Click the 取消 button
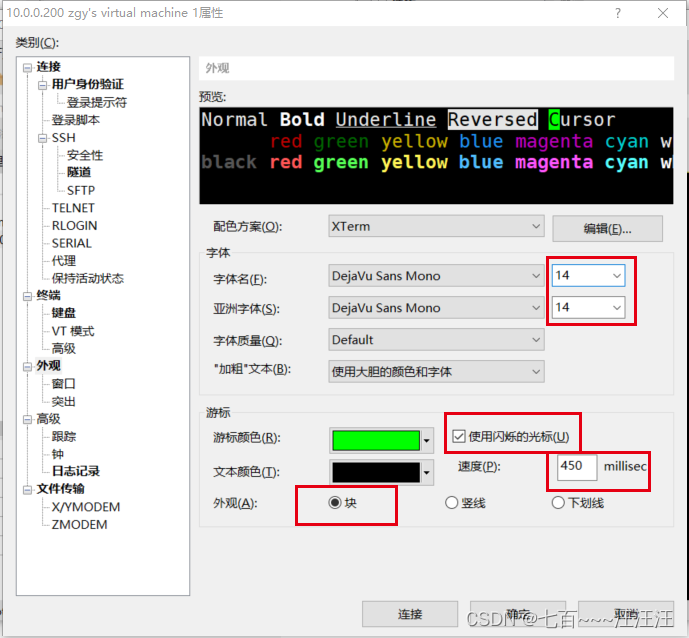The image size is (689, 638). click(x=626, y=614)
